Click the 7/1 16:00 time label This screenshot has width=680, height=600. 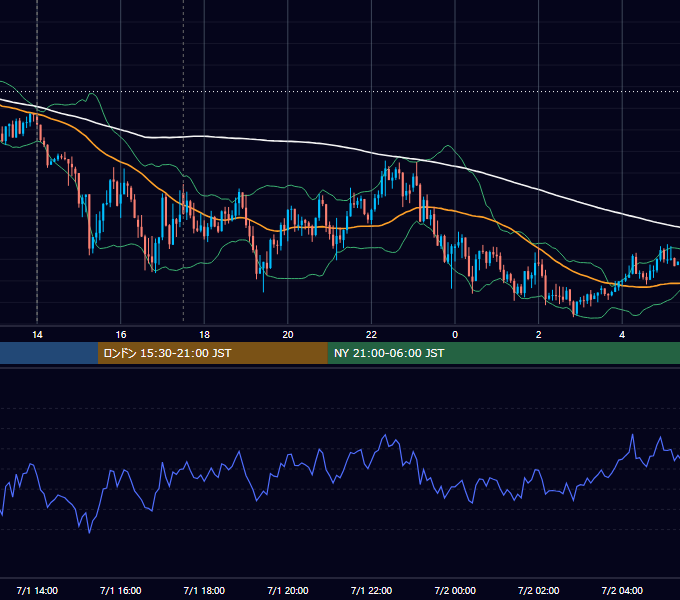coord(121,590)
